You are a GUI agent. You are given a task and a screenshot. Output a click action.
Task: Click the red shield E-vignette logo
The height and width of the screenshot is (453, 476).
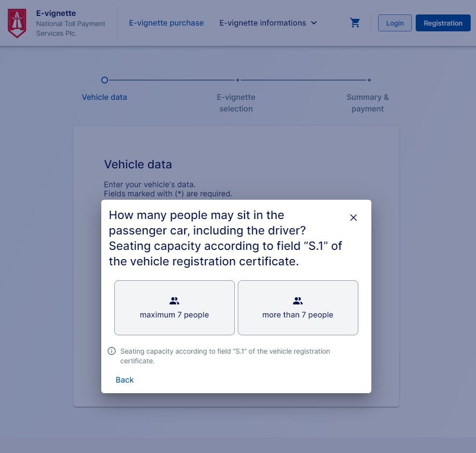tap(17, 23)
